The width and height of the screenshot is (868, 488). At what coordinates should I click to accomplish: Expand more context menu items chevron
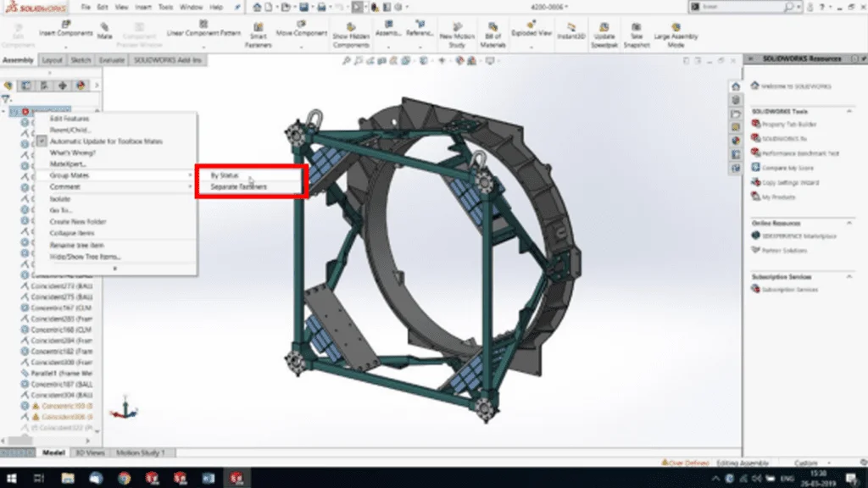tap(115, 269)
